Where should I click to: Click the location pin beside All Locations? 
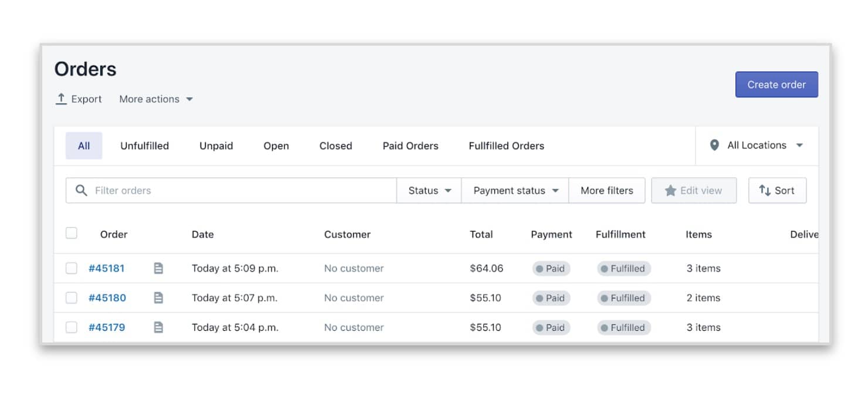click(x=714, y=145)
